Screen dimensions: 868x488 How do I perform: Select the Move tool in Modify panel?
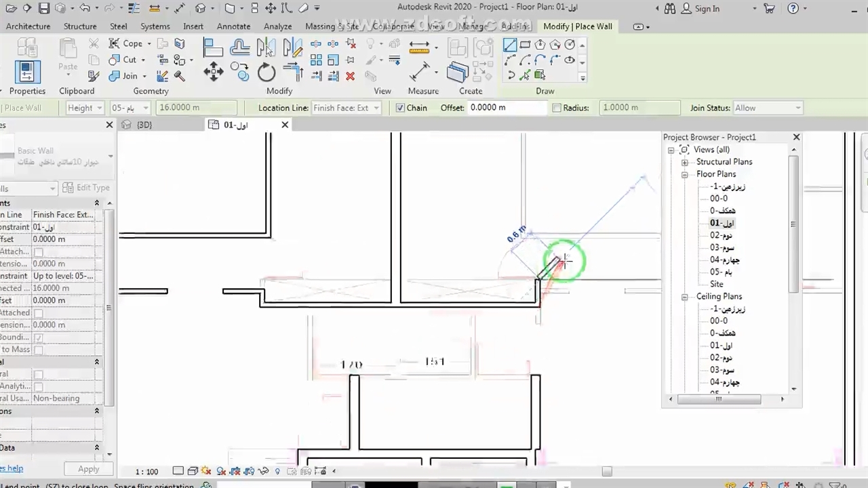click(213, 72)
